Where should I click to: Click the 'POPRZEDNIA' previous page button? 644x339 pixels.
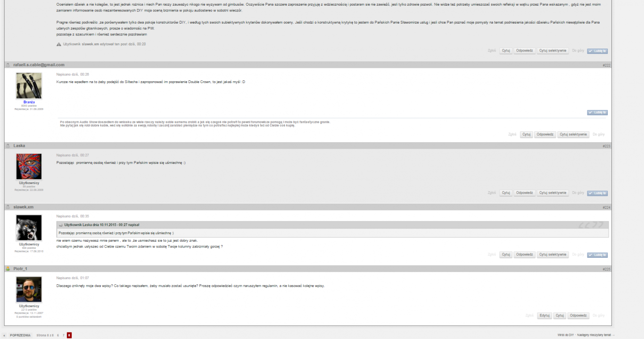[20, 335]
